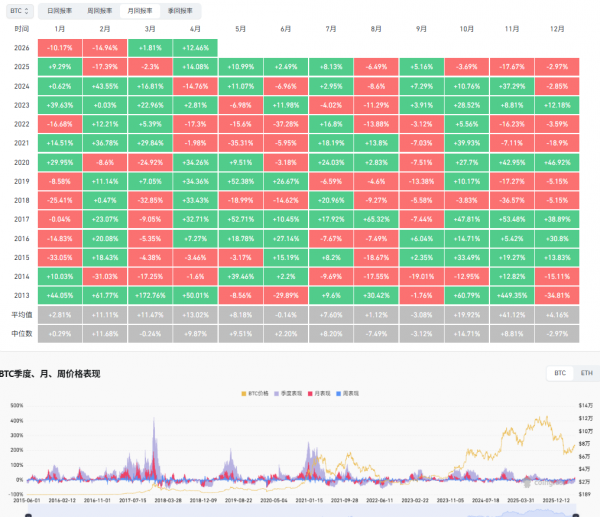The image size is (600, 517).
Task: Click the 时间 column header
Action: tap(21, 30)
